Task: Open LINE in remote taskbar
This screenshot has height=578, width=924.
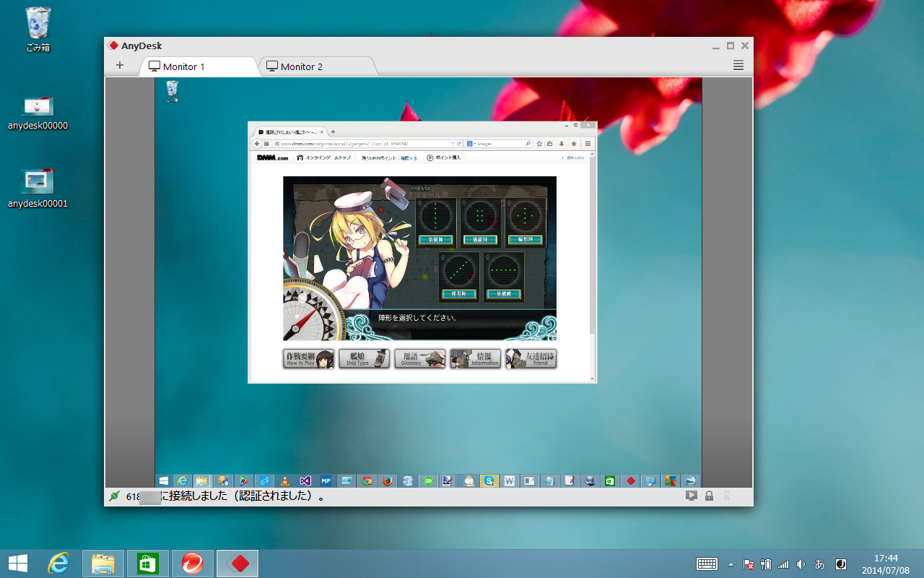Action: 429,480
